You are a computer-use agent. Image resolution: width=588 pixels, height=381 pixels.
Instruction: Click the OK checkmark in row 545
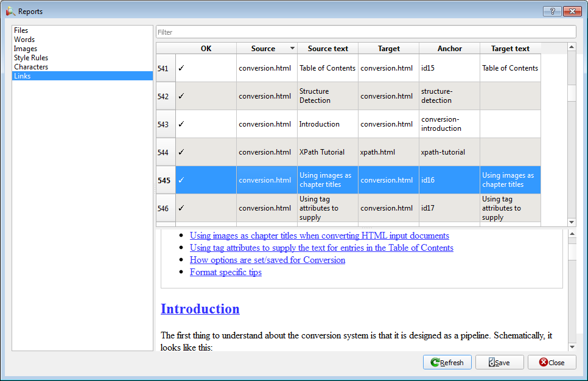(x=181, y=180)
